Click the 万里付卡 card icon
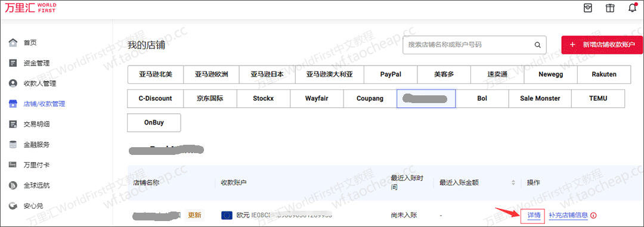This screenshot has width=644, height=227. coord(13,165)
